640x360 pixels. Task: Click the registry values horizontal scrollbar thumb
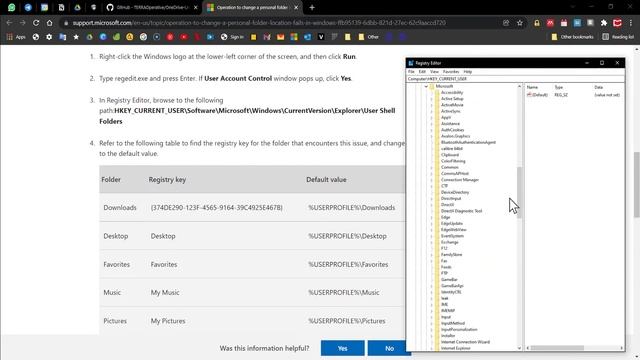[x=557, y=348]
